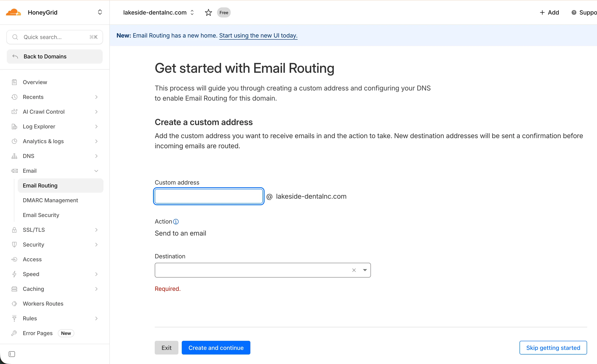
Task: Expand the SSL/TLS submenu
Action: click(x=96, y=230)
